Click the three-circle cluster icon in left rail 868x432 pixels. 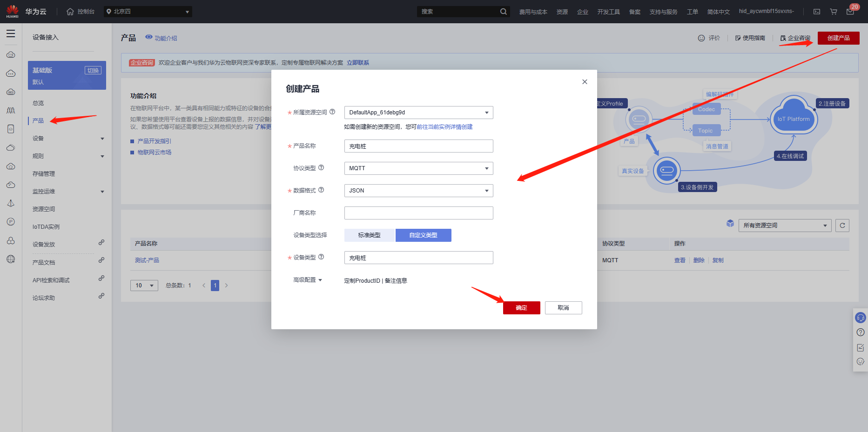(11, 240)
